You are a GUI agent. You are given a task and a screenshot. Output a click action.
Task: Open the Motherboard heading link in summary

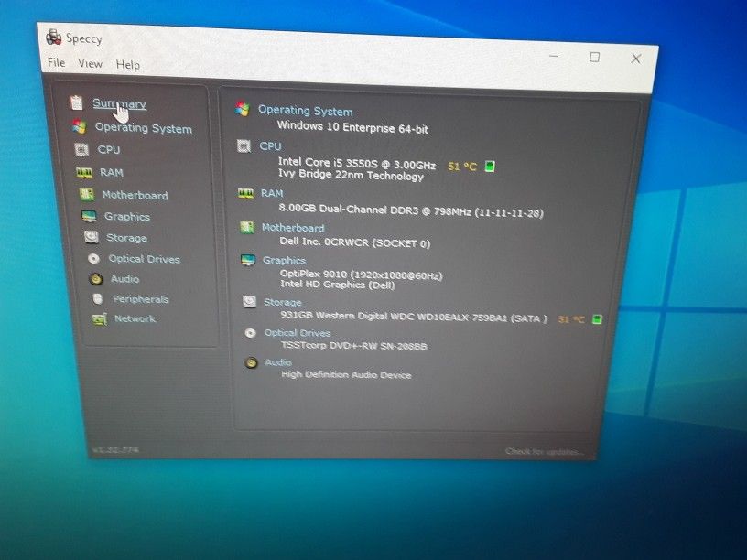coord(293,228)
